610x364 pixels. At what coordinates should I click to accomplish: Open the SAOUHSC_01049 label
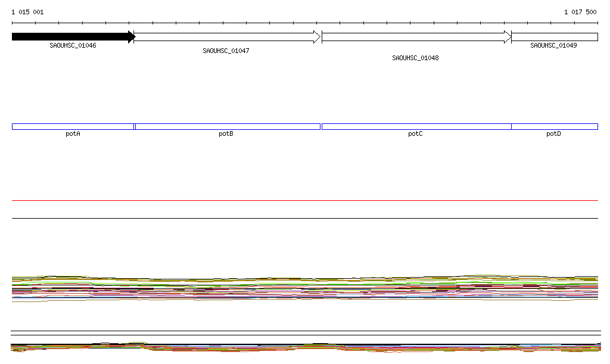(x=553, y=46)
